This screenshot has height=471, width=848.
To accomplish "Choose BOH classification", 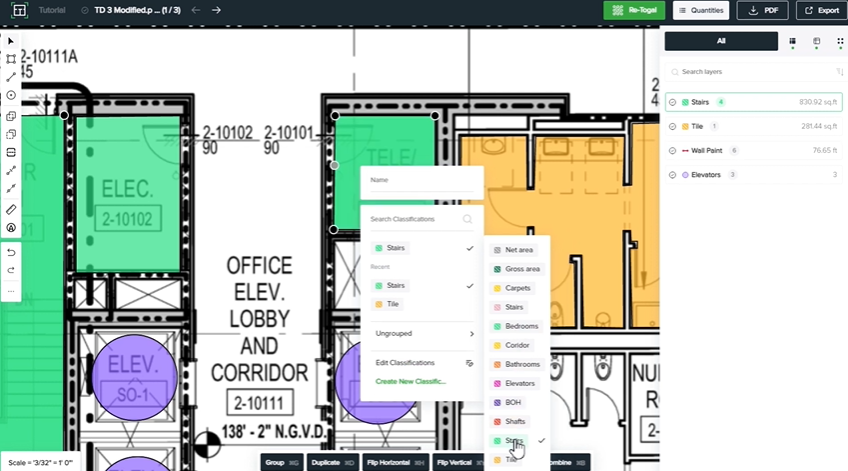I will pos(508,402).
